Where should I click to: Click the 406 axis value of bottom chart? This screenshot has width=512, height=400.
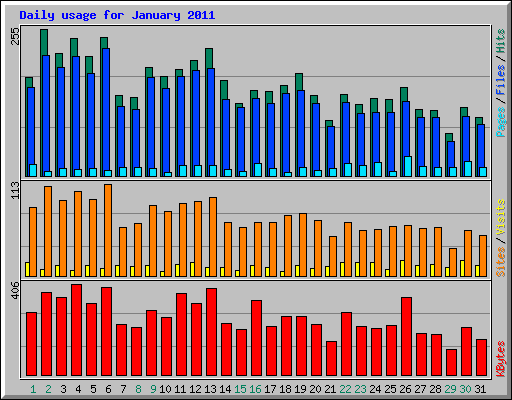[x=16, y=290]
